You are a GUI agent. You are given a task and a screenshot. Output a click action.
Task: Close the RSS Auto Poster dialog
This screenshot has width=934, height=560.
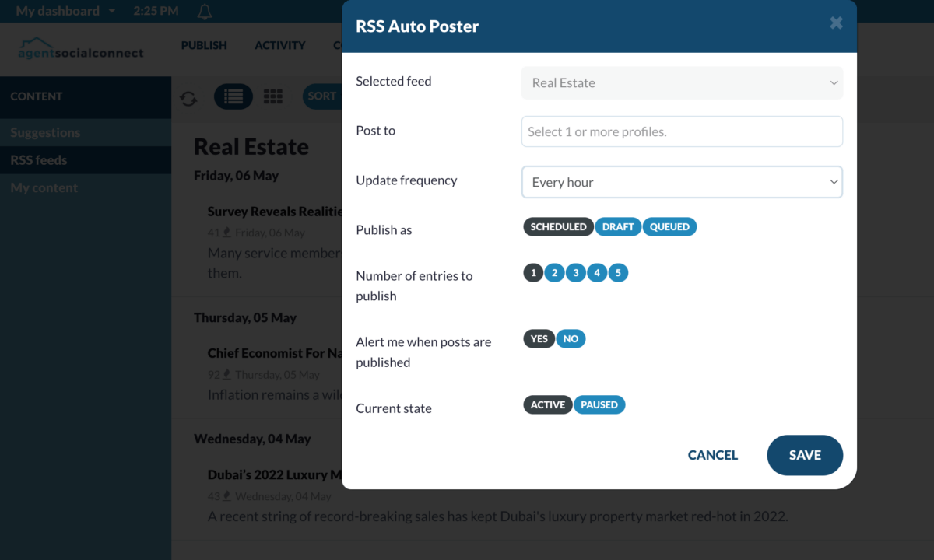836,23
